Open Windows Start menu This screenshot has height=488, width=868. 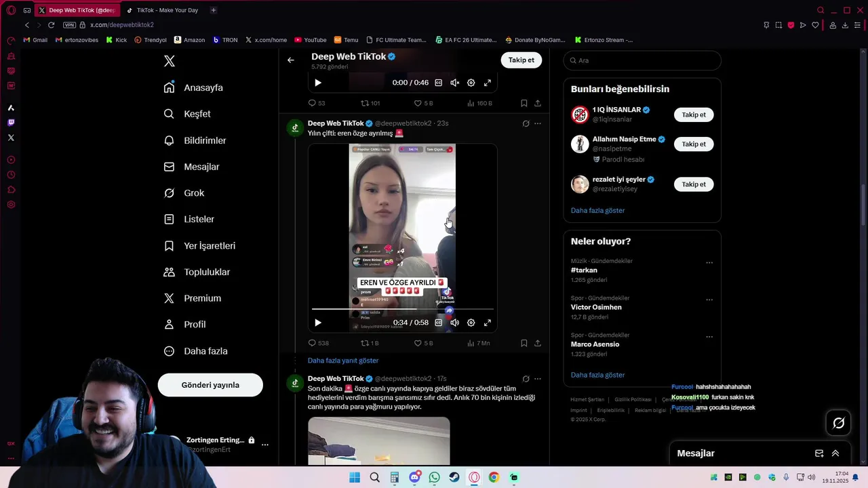355,478
